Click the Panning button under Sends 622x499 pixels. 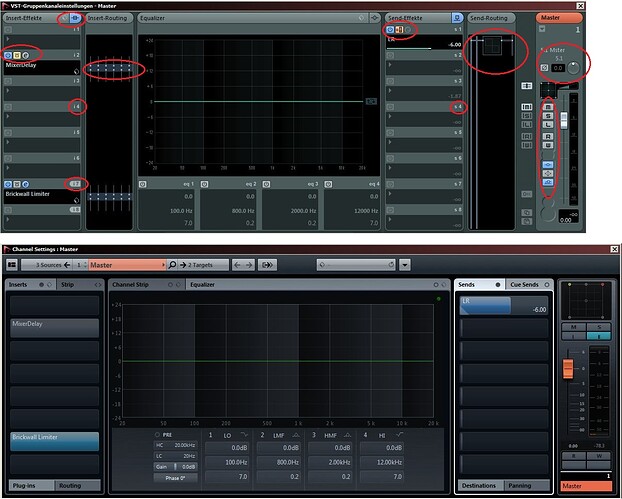click(x=527, y=486)
